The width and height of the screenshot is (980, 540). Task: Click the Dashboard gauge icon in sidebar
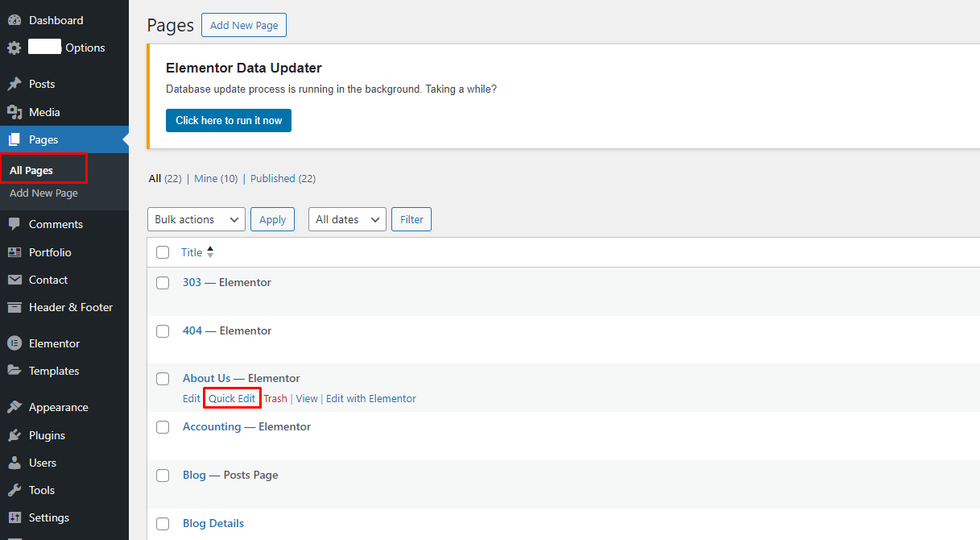click(14, 20)
